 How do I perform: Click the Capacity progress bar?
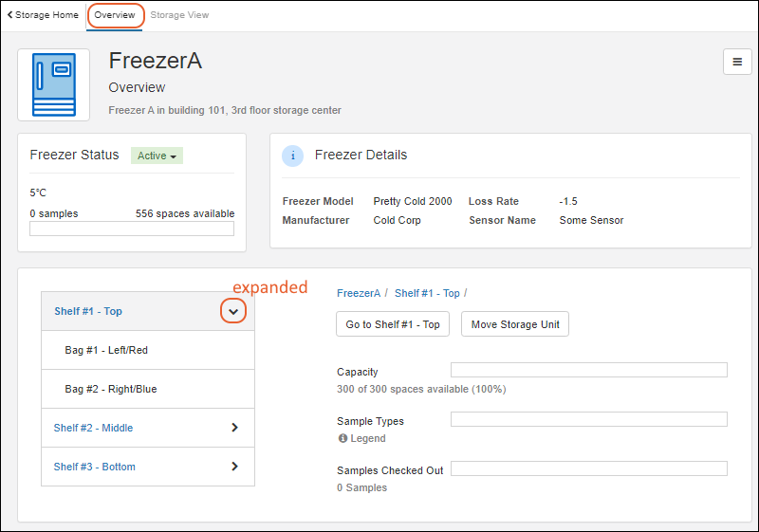tap(588, 370)
